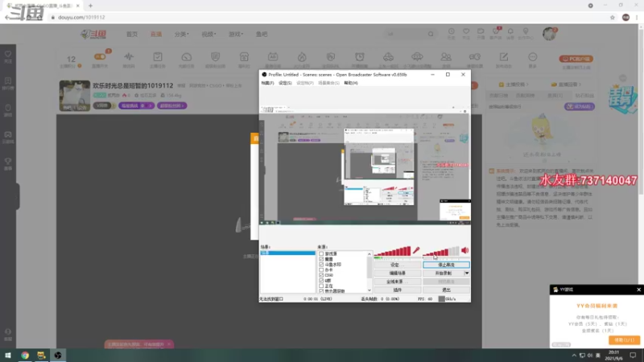The height and width of the screenshot is (362, 644).
Task: Show hidden icons in Windows system tray
Action: 574,356
